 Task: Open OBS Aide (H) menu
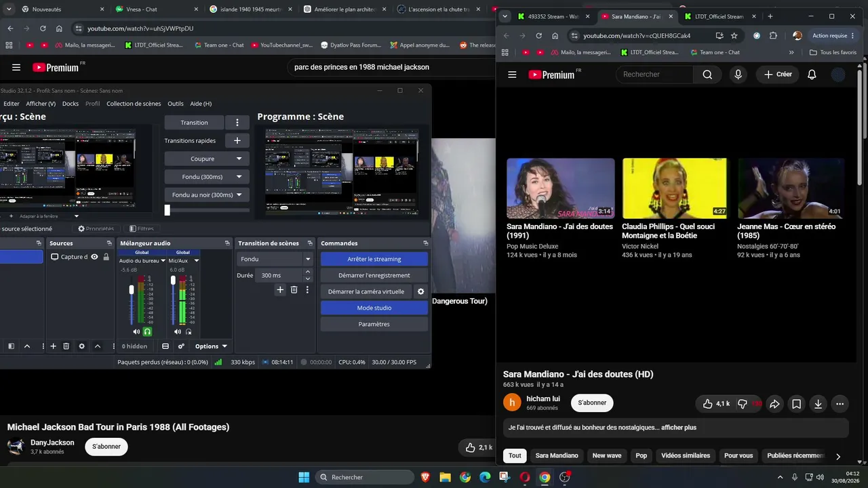(201, 104)
